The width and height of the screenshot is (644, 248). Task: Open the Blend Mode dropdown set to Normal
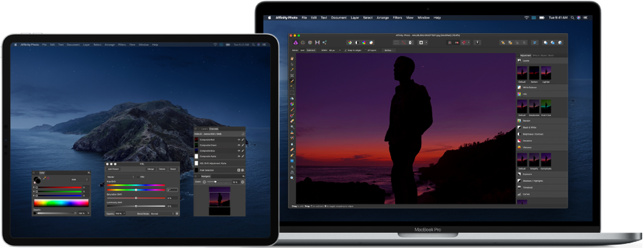[162, 214]
